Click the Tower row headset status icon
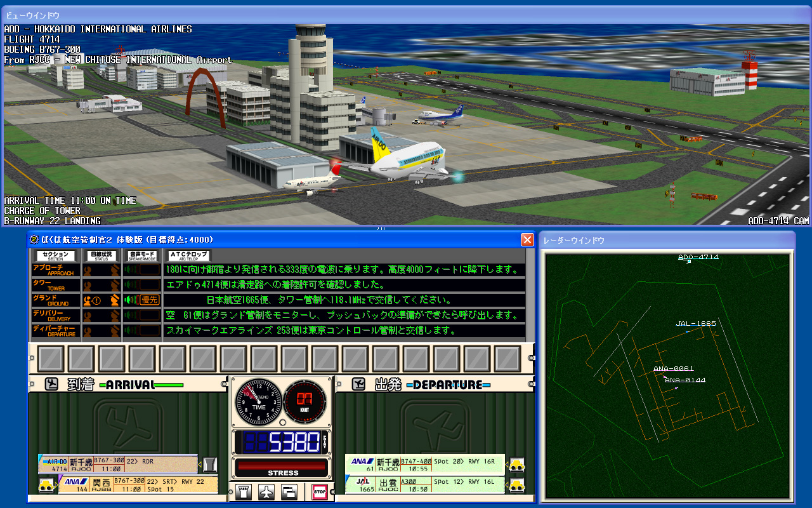 89,285
